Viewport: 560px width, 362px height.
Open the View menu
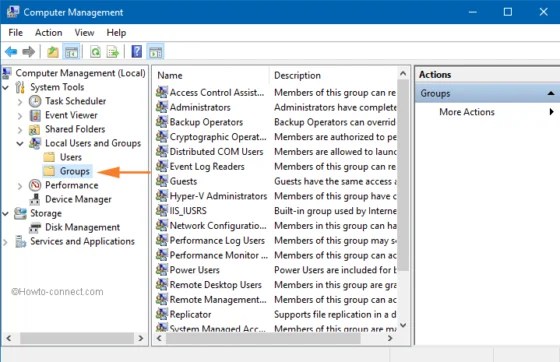(84, 33)
